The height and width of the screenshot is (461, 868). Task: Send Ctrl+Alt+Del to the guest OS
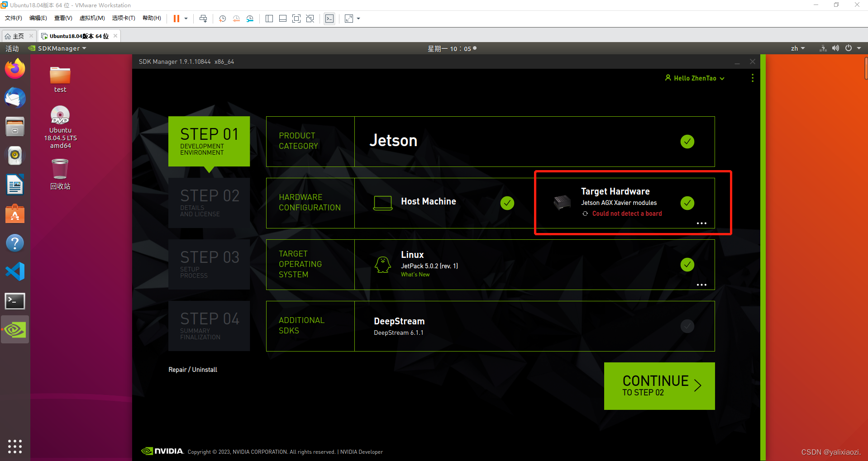tap(203, 19)
